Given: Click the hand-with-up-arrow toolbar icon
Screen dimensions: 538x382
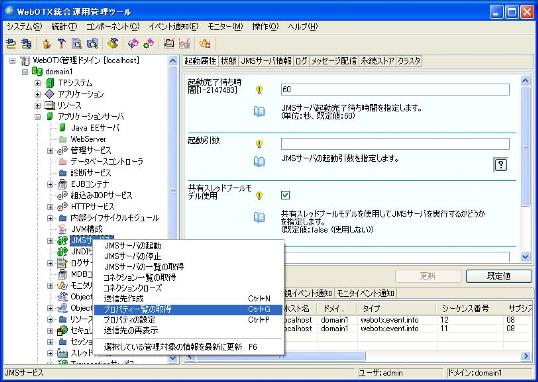Looking at the screenshot, I should pos(47,44).
